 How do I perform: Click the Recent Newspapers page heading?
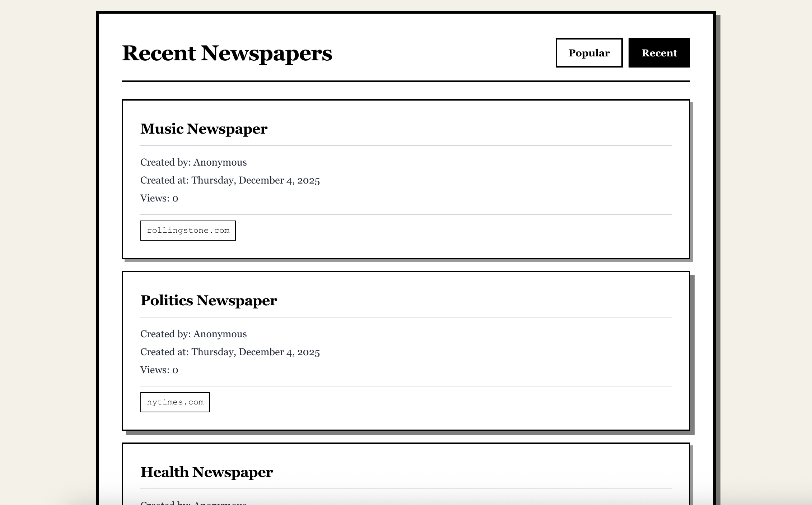[x=227, y=53]
